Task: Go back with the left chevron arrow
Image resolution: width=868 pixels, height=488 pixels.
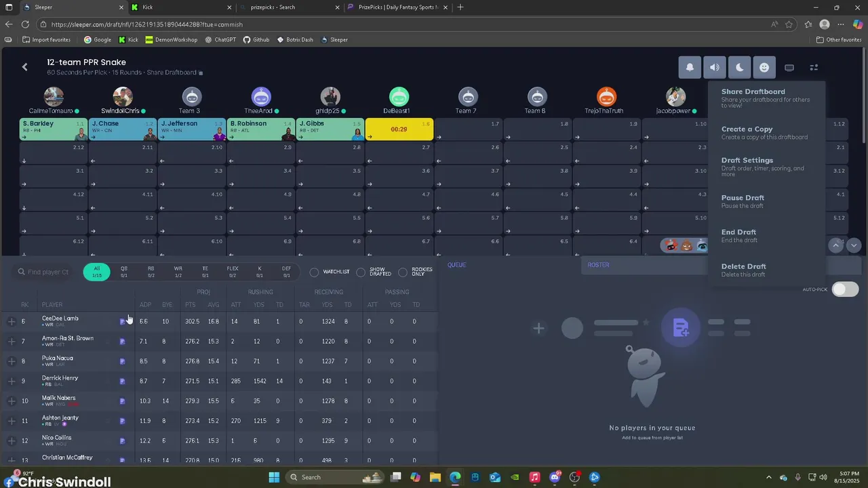Action: tap(25, 67)
